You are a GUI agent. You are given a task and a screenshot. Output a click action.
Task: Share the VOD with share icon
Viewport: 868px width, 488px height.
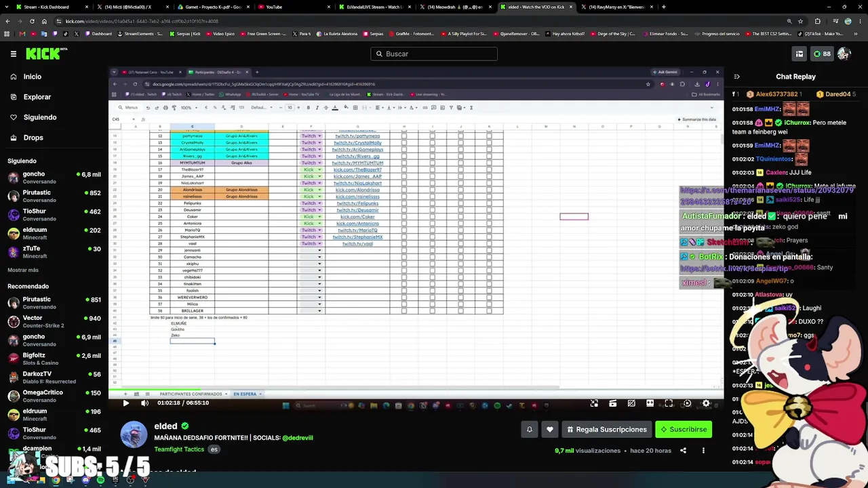pyautogui.click(x=684, y=451)
